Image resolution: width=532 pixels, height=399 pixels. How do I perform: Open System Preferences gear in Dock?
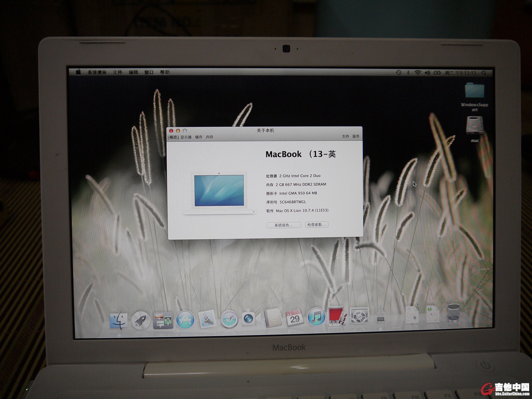359,316
